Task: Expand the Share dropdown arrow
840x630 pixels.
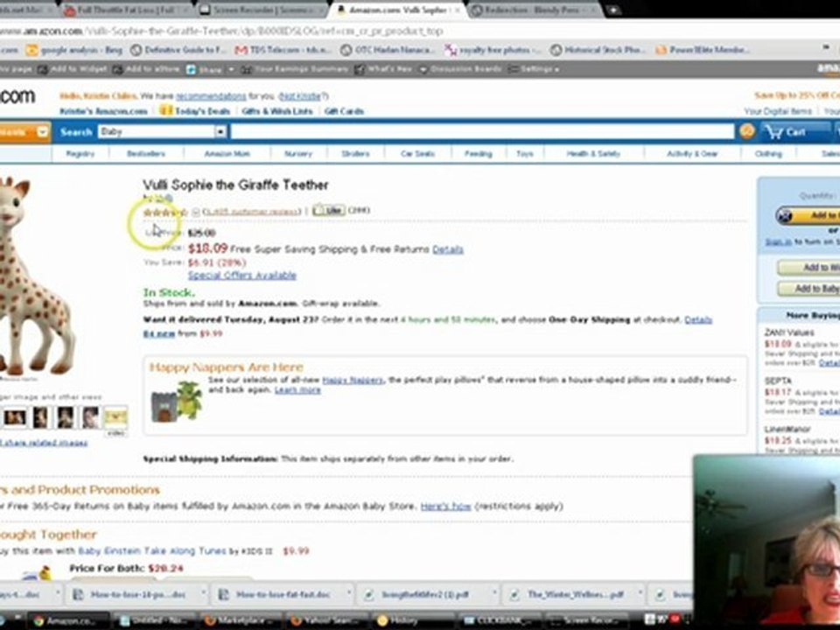Action: pyautogui.click(x=231, y=69)
